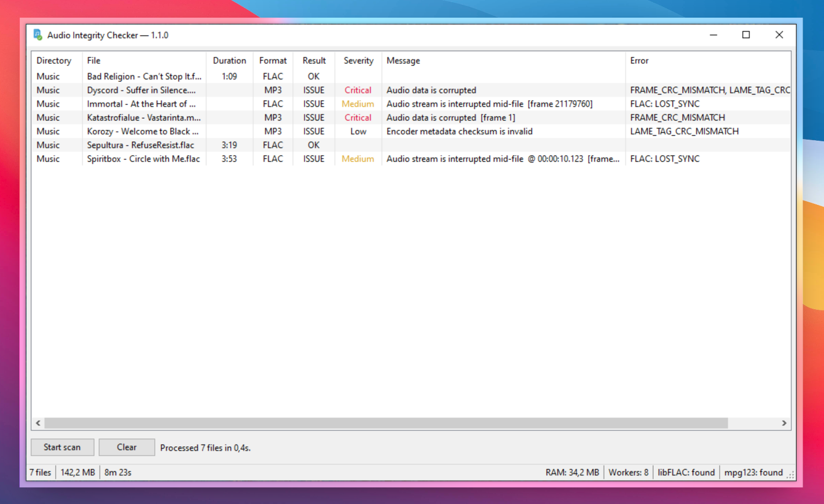Click the right arrow of the horizontal scrollbar
The width and height of the screenshot is (824, 504).
784,423
